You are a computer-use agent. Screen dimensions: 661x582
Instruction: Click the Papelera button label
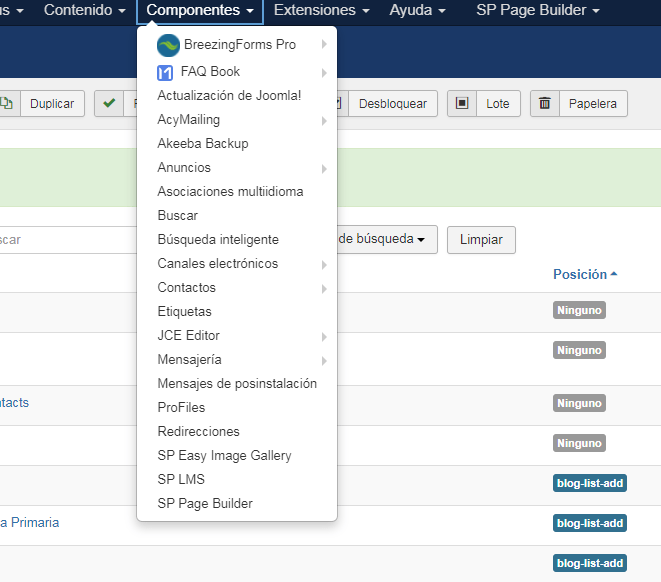coord(593,104)
